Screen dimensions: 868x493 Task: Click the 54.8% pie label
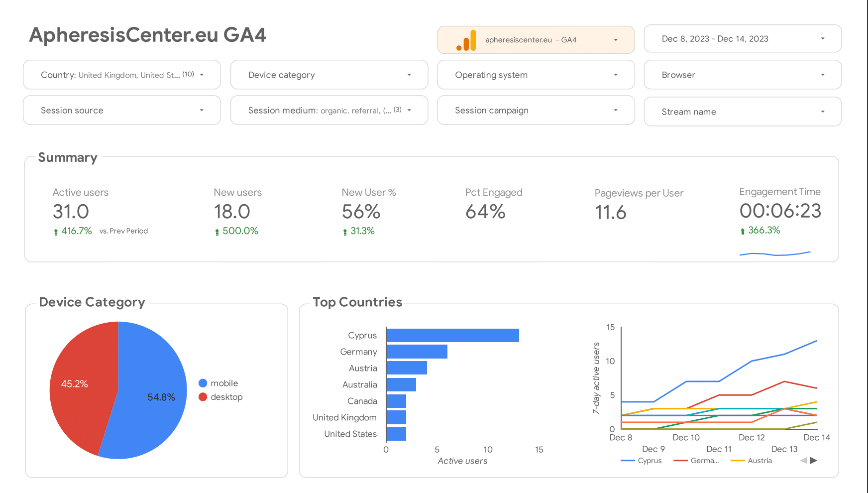[161, 397]
